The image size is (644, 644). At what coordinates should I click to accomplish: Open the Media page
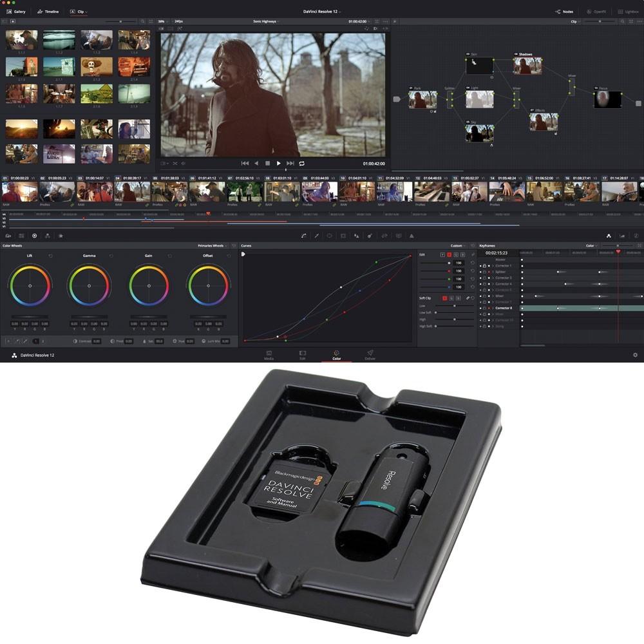[x=268, y=354]
